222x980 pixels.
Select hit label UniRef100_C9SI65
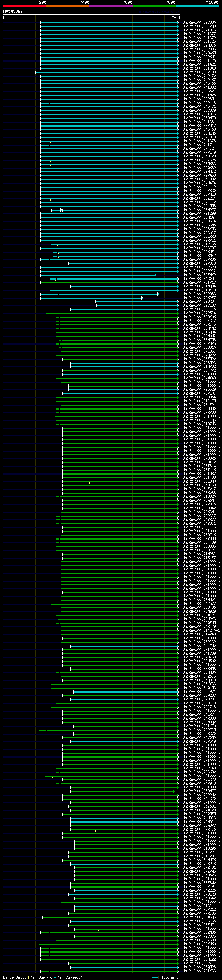coord(199,921)
